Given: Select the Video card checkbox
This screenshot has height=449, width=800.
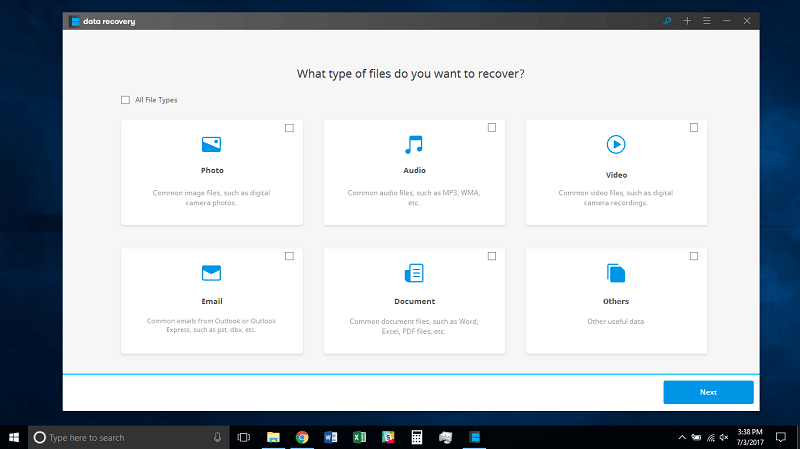Looking at the screenshot, I should tap(694, 128).
